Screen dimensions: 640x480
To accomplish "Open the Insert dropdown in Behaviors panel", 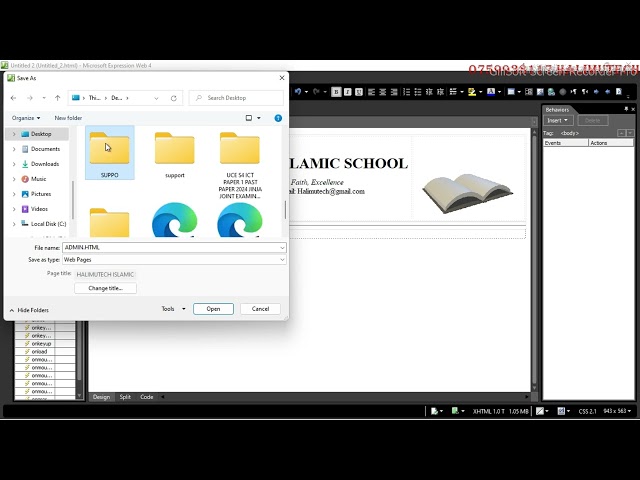I will point(558,120).
